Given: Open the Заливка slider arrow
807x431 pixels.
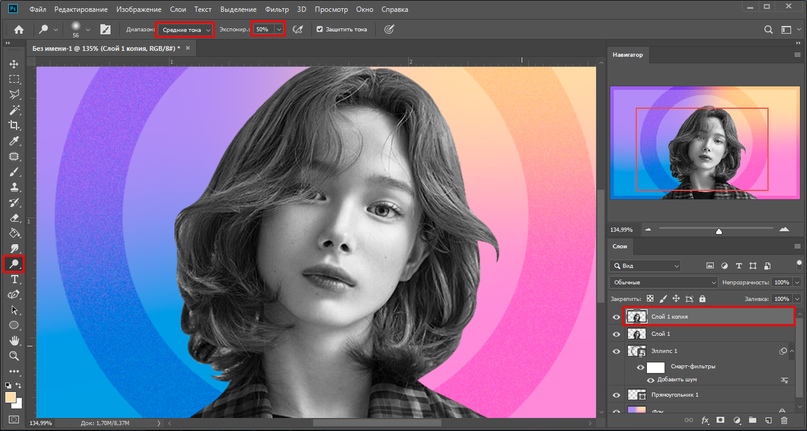Looking at the screenshot, I should (x=798, y=299).
